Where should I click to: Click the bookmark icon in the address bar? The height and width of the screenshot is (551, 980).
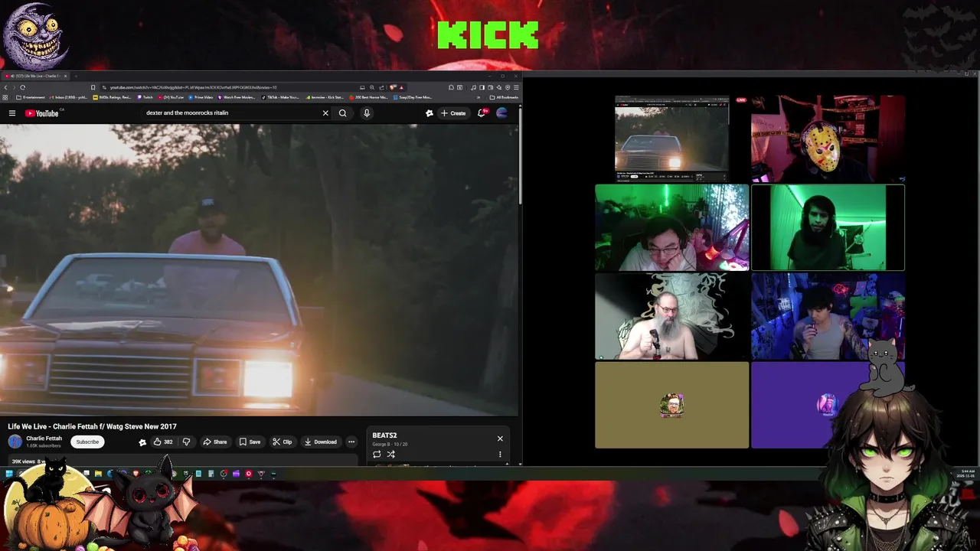93,87
